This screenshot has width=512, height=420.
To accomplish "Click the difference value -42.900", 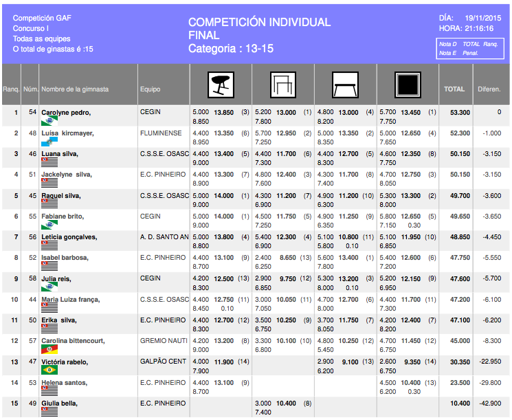I will tap(490, 404).
